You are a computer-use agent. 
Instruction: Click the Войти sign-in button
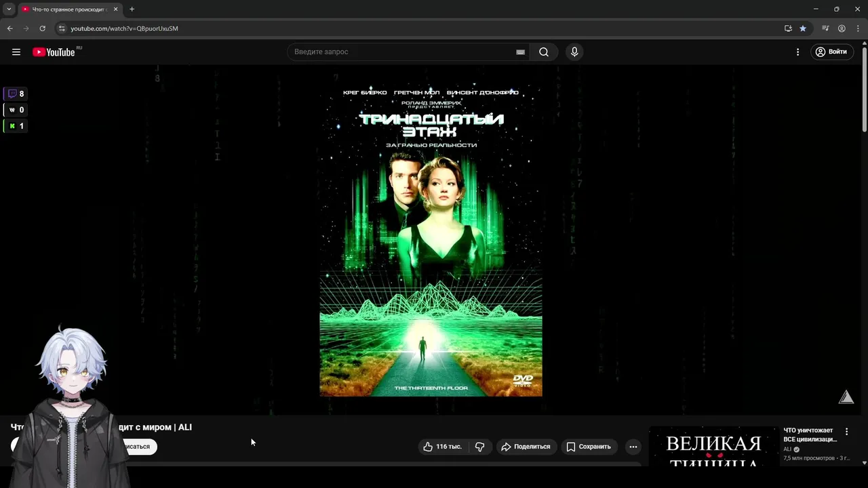(x=831, y=52)
